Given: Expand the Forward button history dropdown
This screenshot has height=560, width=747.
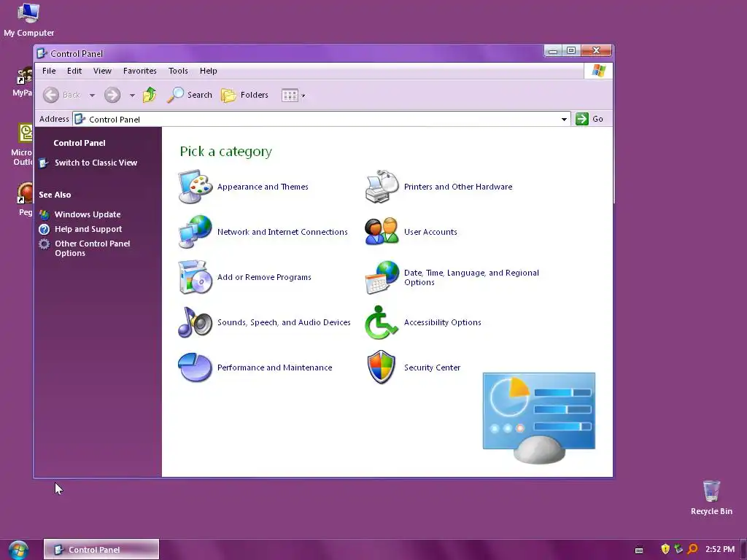Looking at the screenshot, I should click(x=132, y=96).
